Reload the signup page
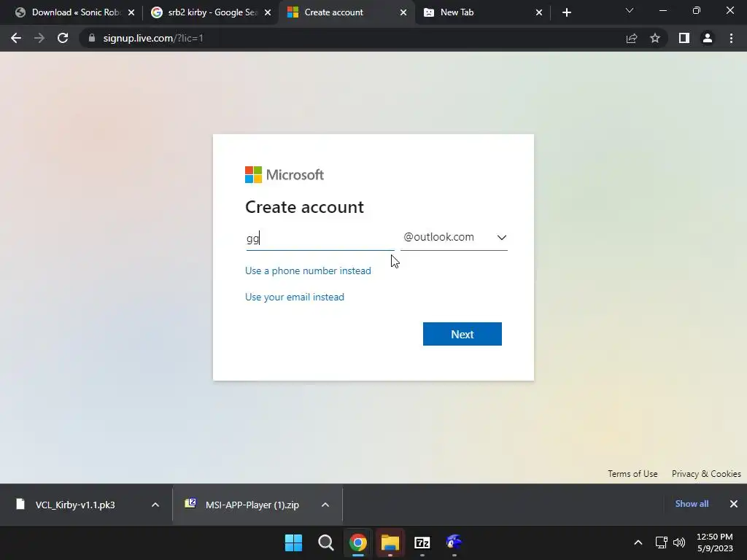The image size is (747, 560). tap(63, 38)
